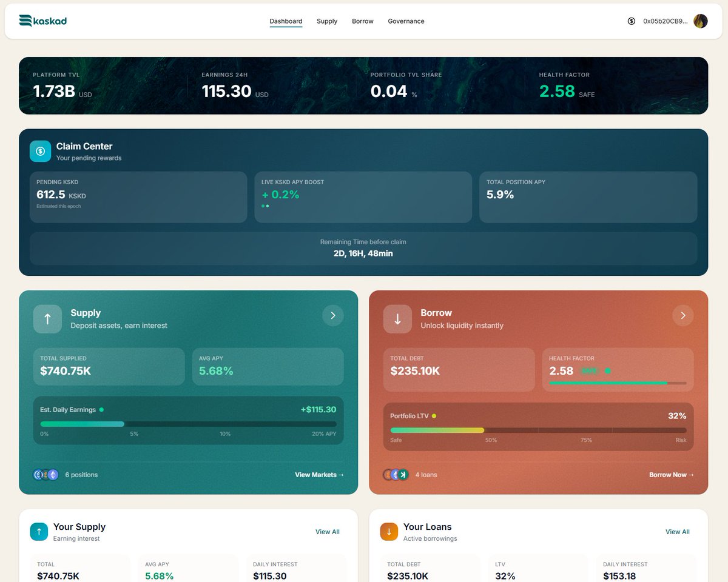
Task: Click the dollar coin icon beside wallet address
Action: tap(632, 21)
